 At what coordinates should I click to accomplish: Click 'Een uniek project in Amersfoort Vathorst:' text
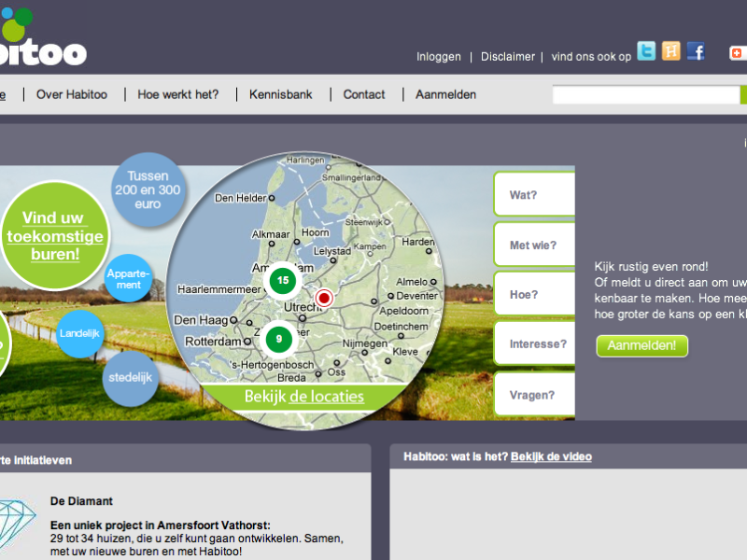pyautogui.click(x=160, y=525)
